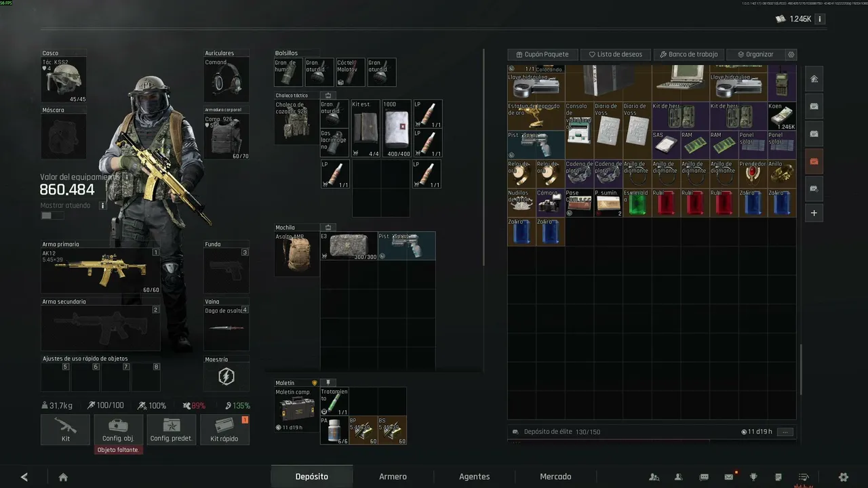Open the settings gear in bottom bar
868x488 pixels.
(x=844, y=477)
